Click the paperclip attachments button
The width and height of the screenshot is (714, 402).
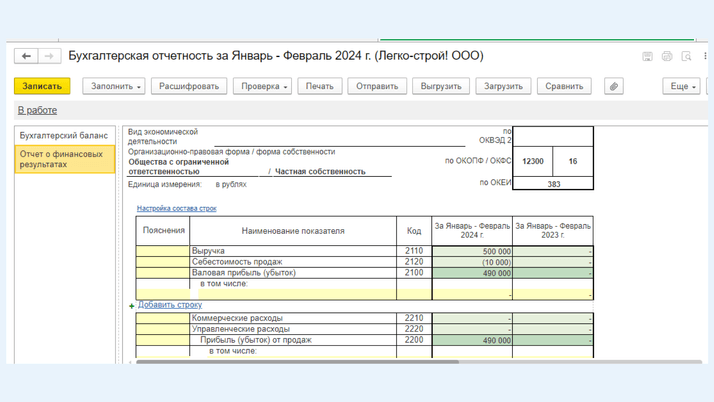pyautogui.click(x=614, y=86)
